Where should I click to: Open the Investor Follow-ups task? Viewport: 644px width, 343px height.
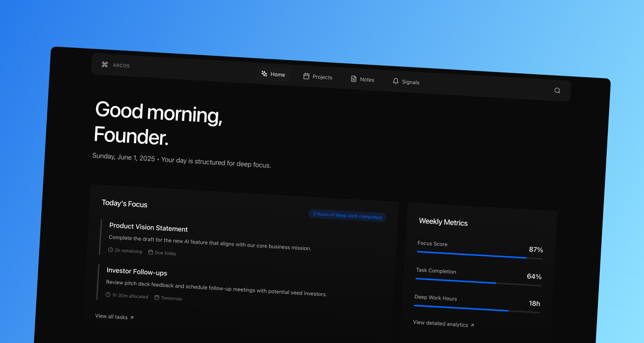[x=137, y=271]
